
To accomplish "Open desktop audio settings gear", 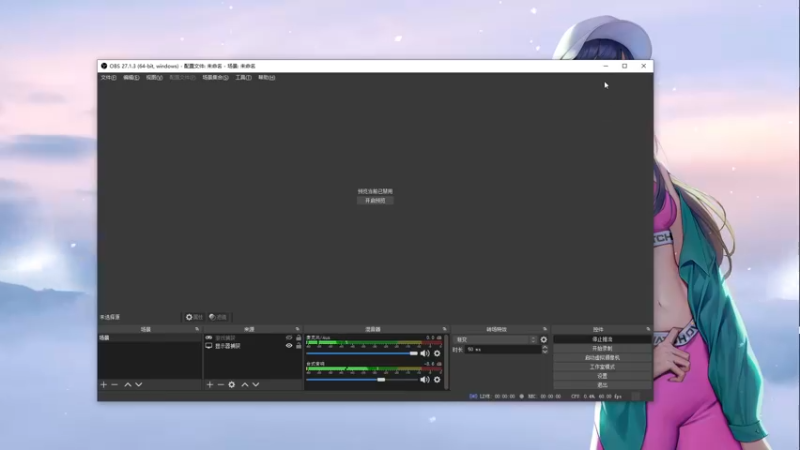I will tap(437, 380).
